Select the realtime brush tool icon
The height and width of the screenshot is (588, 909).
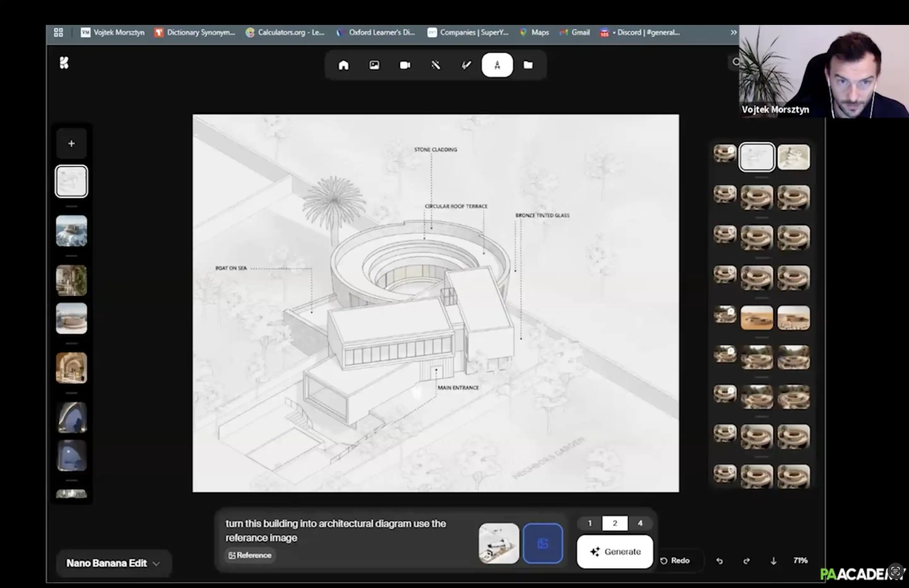[466, 65]
